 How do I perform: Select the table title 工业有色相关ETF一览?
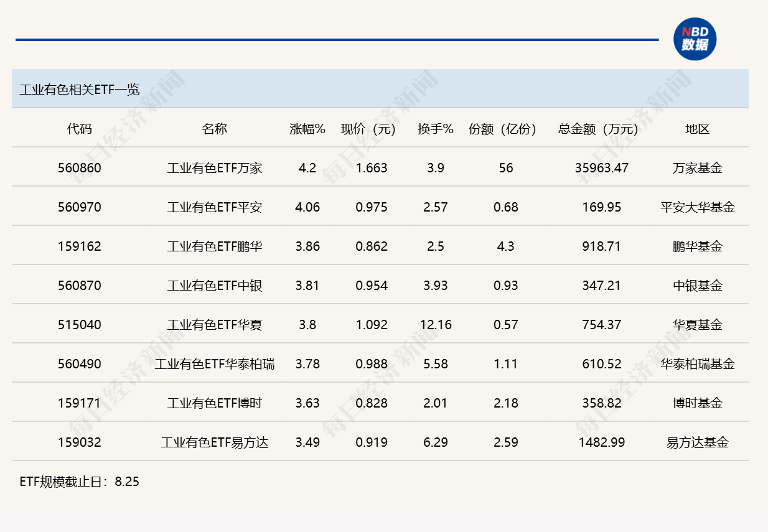click(x=80, y=90)
